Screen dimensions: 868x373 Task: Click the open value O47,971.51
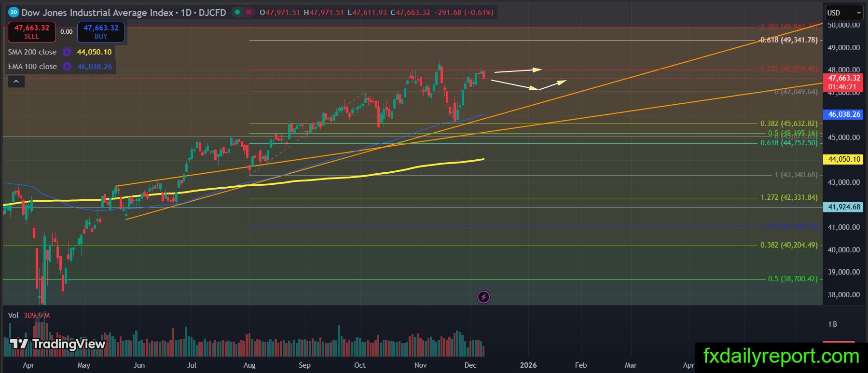[x=281, y=13]
